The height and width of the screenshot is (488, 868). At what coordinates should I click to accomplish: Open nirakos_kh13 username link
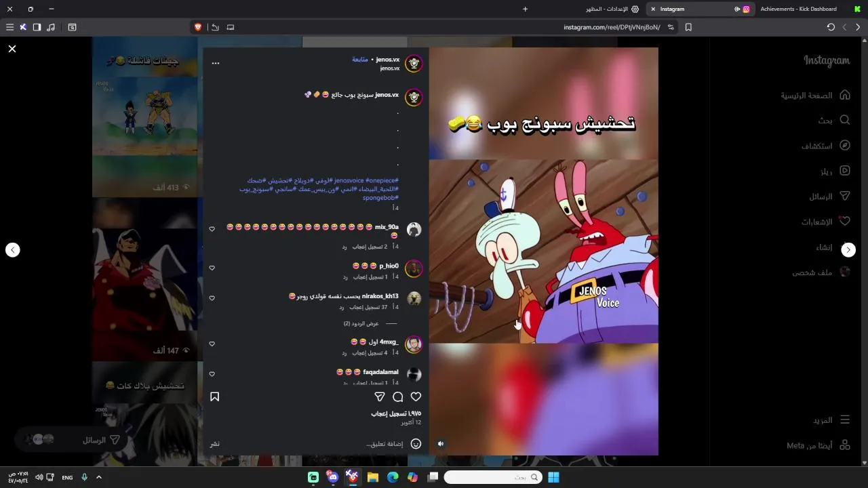380,296
